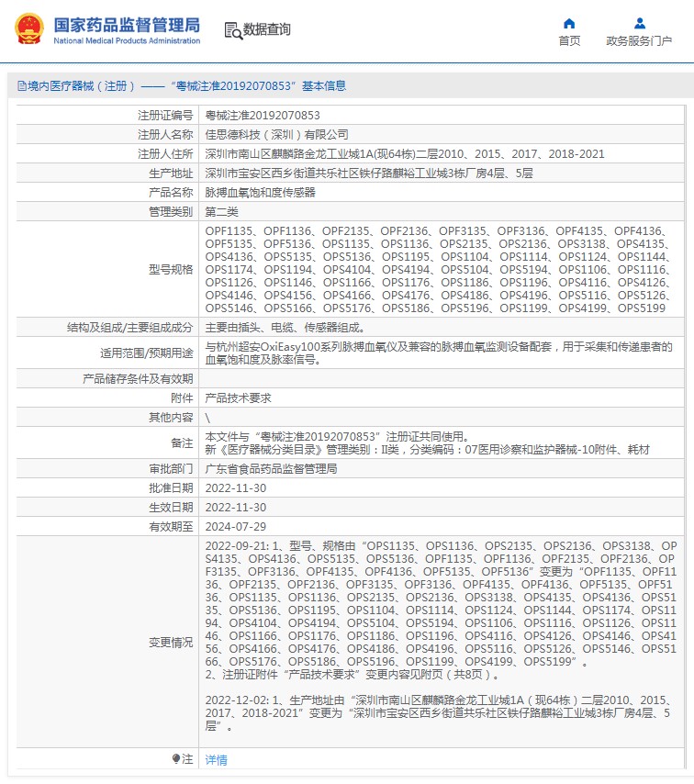The image size is (694, 784).
Task: Click the 首页 home icon
Action: (569, 24)
